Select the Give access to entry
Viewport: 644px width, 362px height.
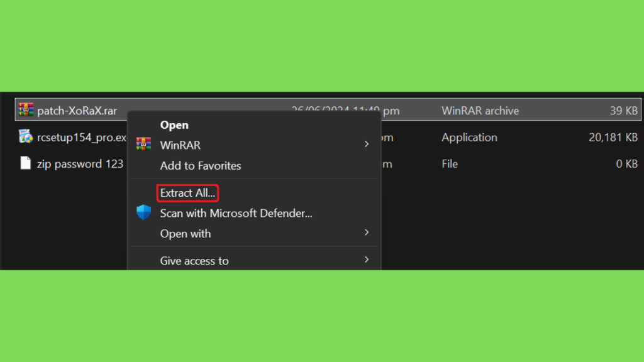tap(194, 261)
